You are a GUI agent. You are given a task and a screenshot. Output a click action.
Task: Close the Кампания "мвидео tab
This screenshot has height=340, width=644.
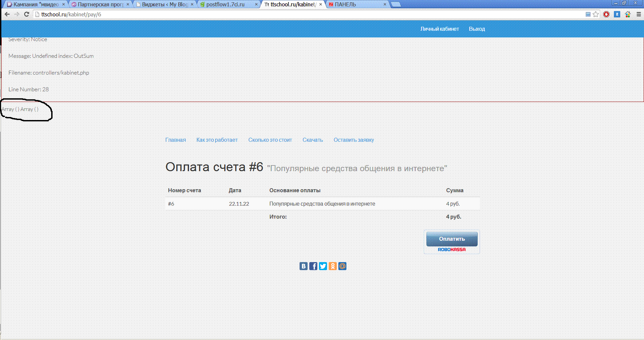[64, 4]
